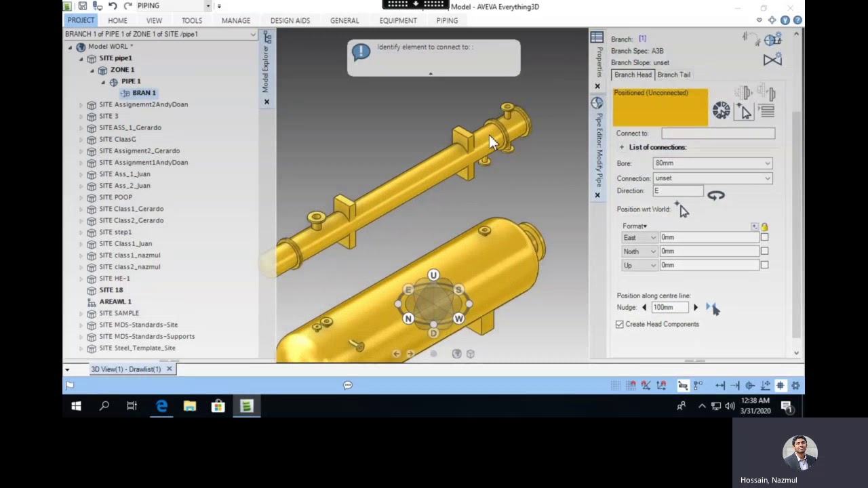
Task: Expand the List of connections section
Action: pos(621,147)
